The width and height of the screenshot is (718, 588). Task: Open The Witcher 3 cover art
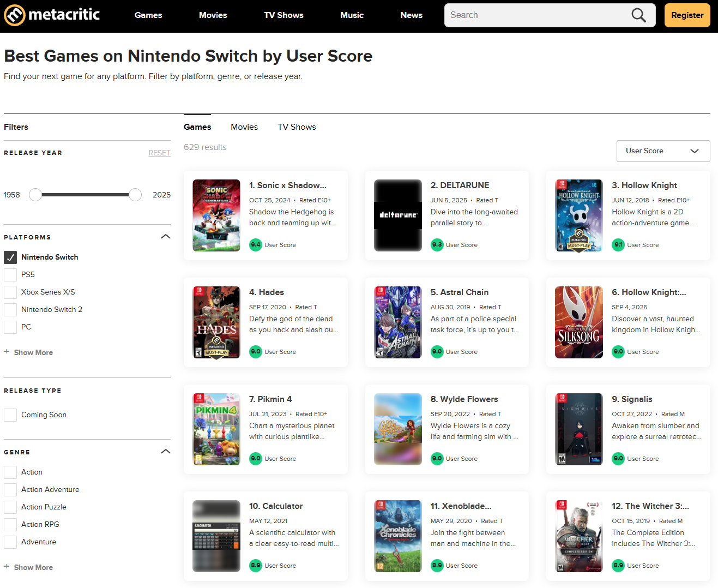[579, 536]
